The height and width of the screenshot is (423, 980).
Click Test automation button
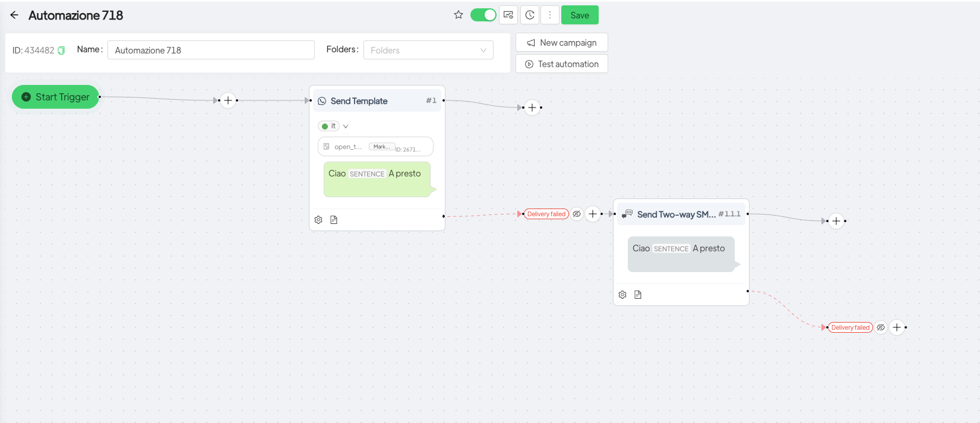point(561,64)
